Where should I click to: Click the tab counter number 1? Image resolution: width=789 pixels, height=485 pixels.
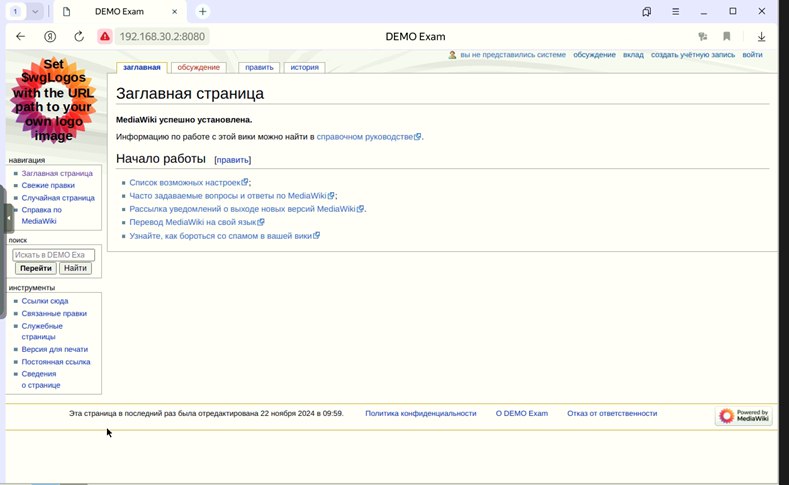pyautogui.click(x=16, y=11)
